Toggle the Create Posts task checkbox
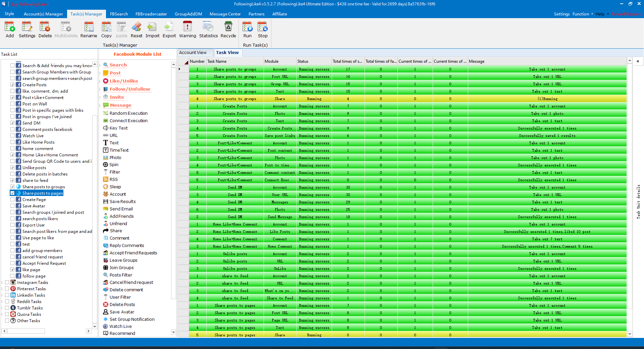The image size is (644, 349). pyautogui.click(x=12, y=85)
